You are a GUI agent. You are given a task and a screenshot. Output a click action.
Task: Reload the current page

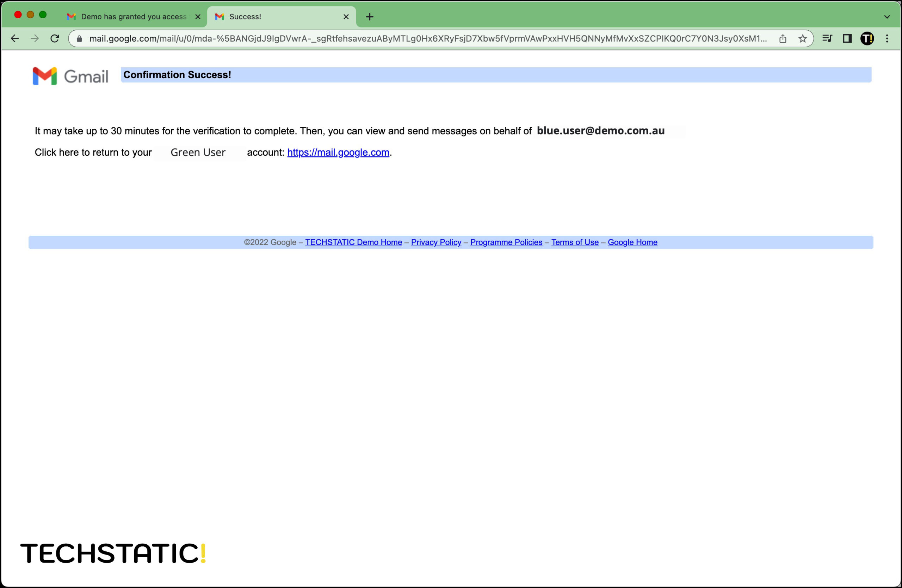pyautogui.click(x=55, y=38)
